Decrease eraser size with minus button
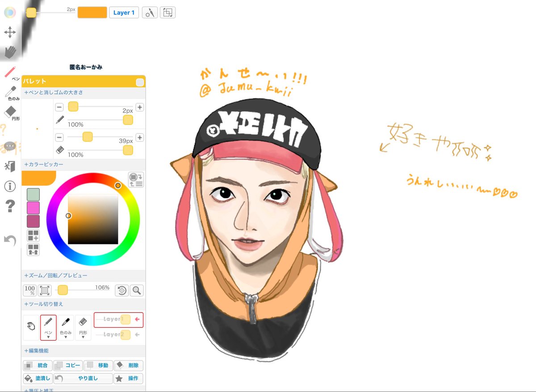The width and height of the screenshot is (536, 392). click(x=59, y=137)
